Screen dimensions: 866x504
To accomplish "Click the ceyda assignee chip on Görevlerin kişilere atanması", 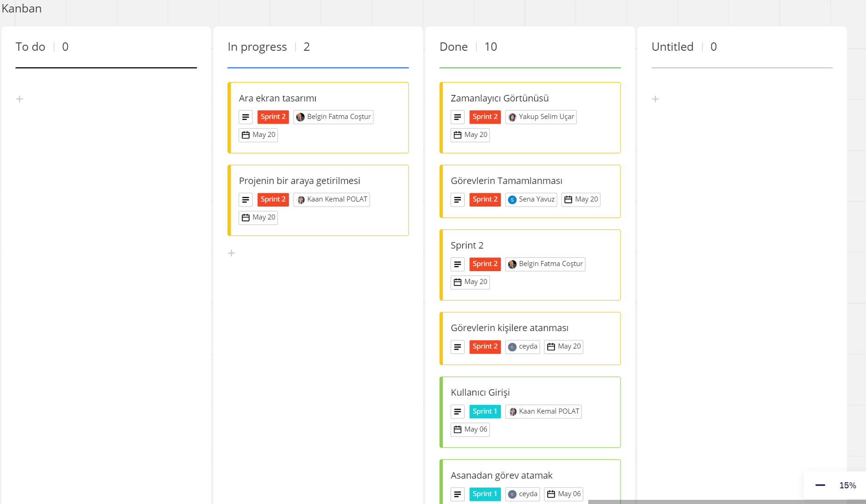I will 522,346.
